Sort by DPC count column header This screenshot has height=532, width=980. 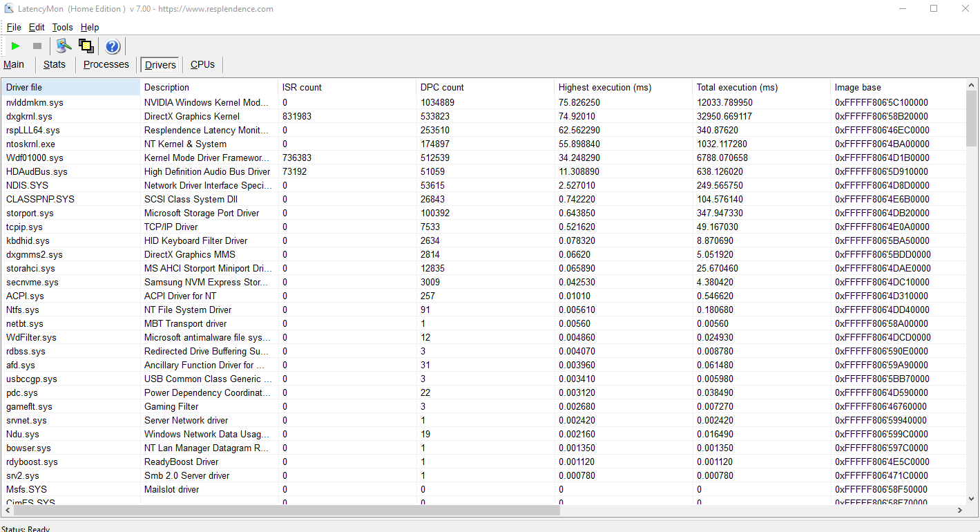pyautogui.click(x=486, y=87)
